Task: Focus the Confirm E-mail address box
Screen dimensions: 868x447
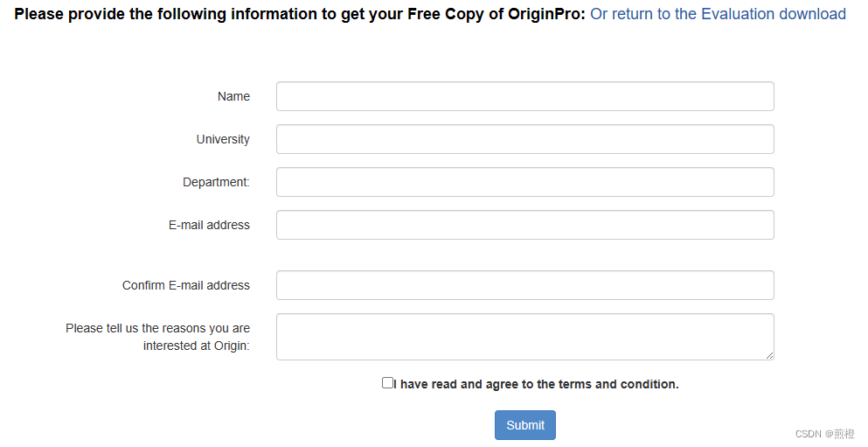Action: pyautogui.click(x=524, y=285)
